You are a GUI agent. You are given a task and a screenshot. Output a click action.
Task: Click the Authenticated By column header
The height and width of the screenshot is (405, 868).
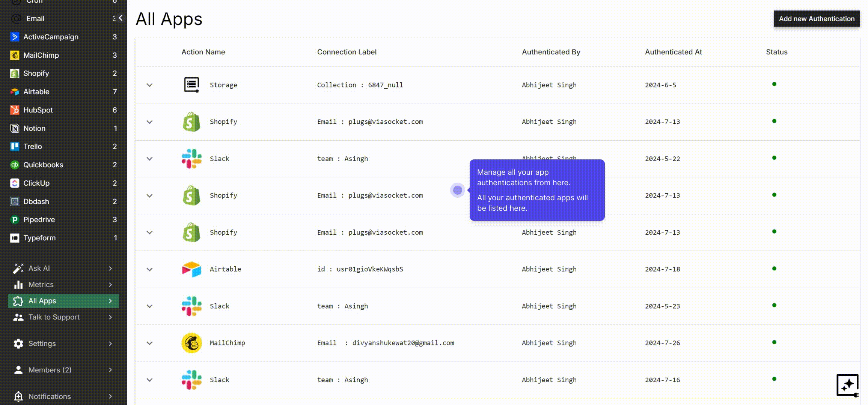(551, 52)
